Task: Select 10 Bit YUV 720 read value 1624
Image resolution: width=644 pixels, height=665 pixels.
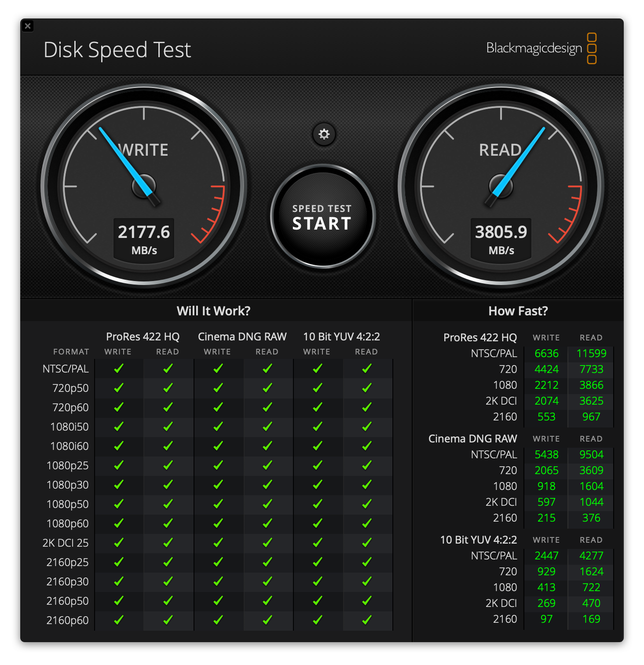Action: (x=591, y=571)
